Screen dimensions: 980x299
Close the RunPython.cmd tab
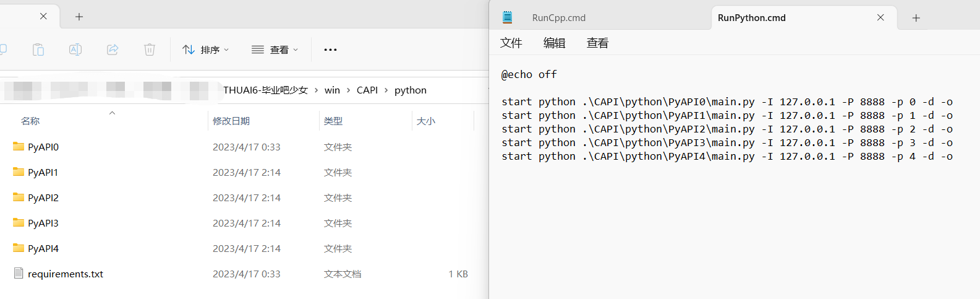click(x=880, y=18)
